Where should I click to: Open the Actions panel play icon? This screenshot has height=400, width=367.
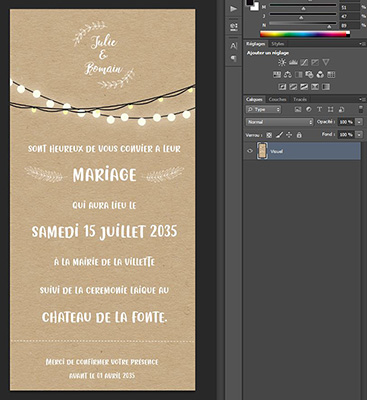234,9
